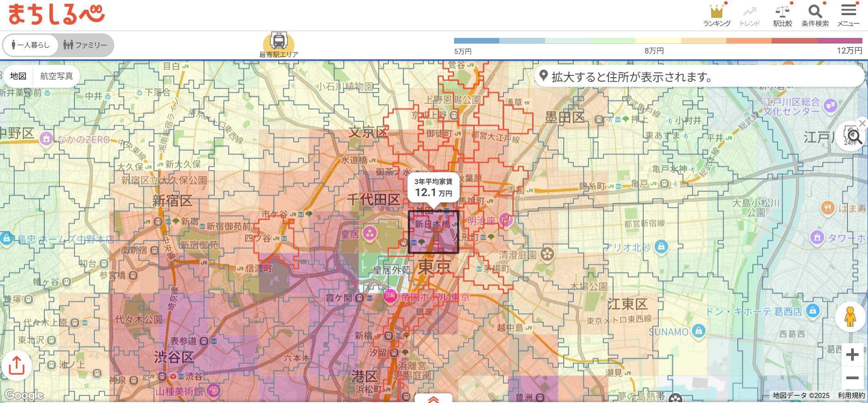Open 条件検索 magnifier search icon

tap(815, 15)
